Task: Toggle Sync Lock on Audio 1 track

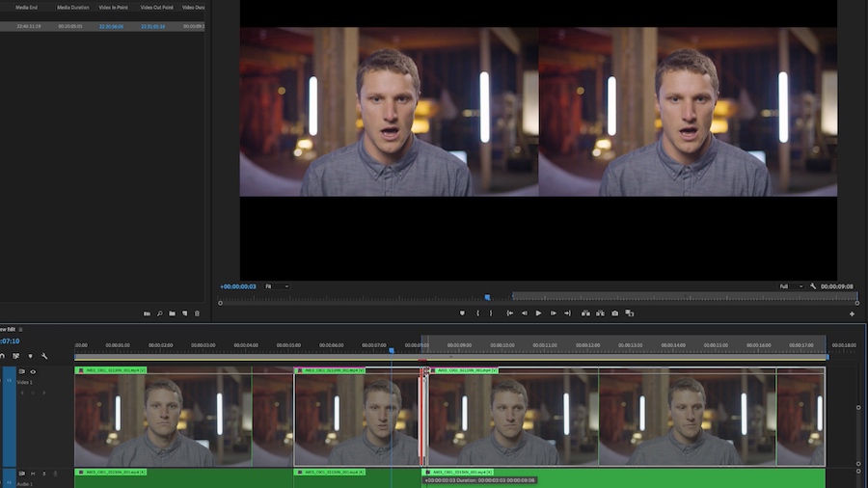Action: 21,474
